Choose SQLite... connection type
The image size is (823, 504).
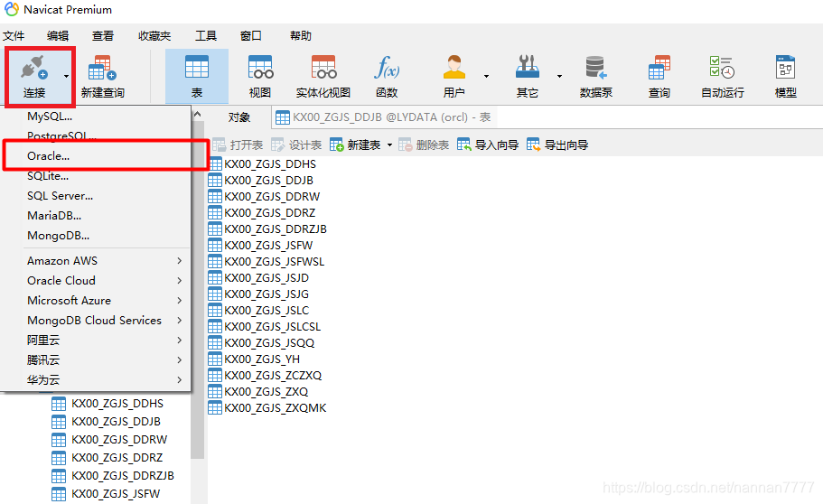[96, 176]
